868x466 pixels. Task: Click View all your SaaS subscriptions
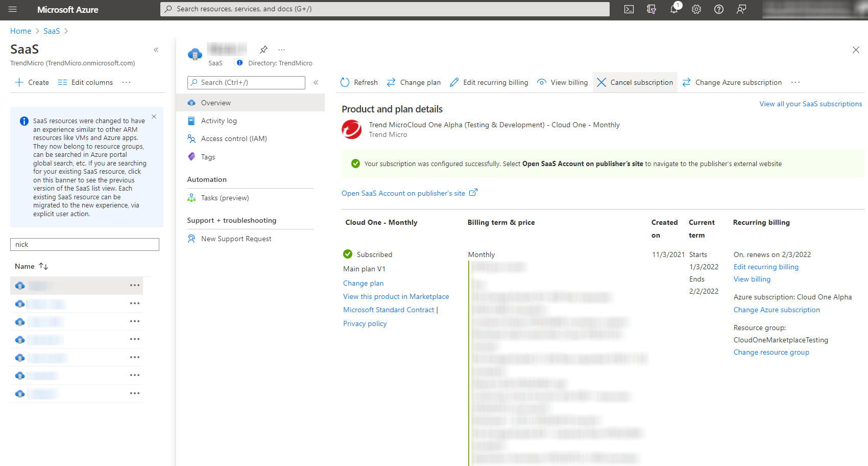click(x=811, y=104)
